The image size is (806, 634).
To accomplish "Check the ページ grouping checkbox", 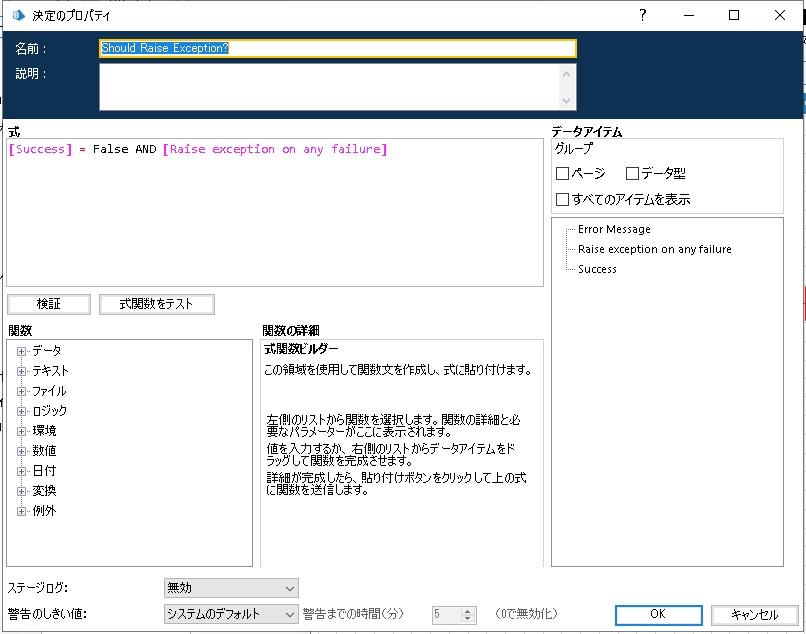I will pos(562,173).
